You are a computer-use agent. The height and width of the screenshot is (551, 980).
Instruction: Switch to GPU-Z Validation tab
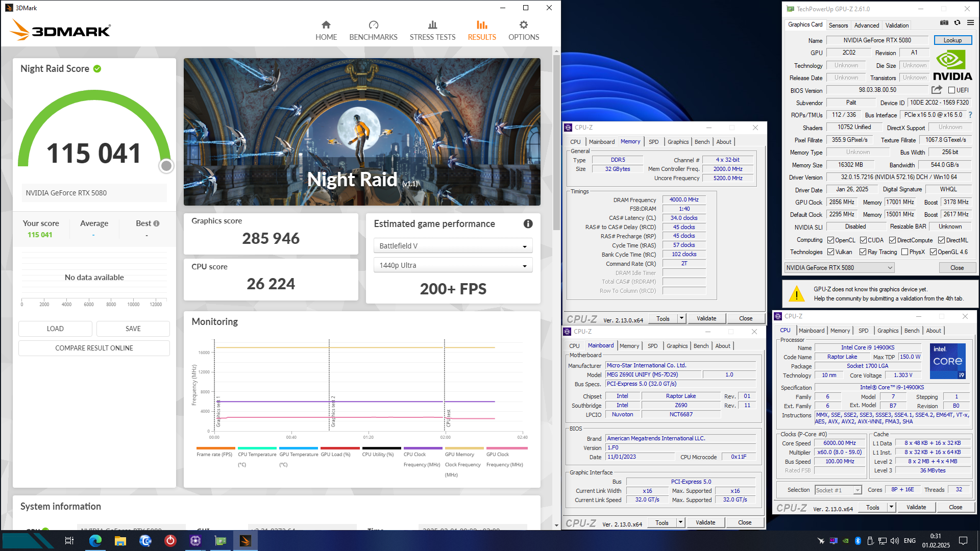point(897,26)
